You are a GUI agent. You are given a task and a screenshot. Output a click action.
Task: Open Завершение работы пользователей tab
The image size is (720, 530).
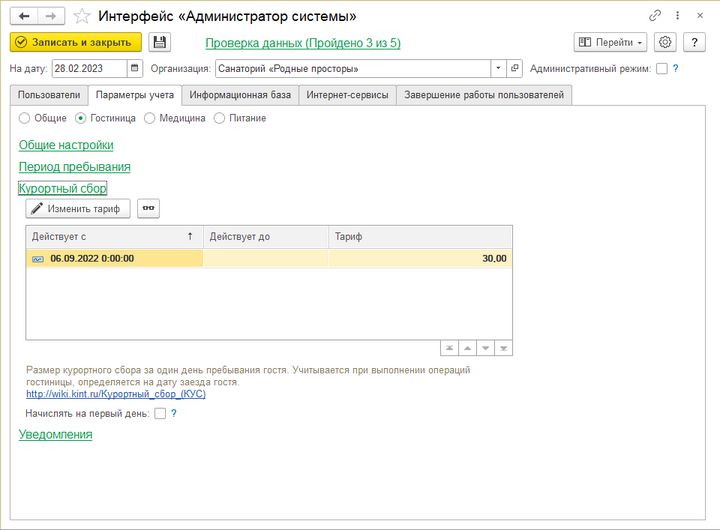point(484,95)
